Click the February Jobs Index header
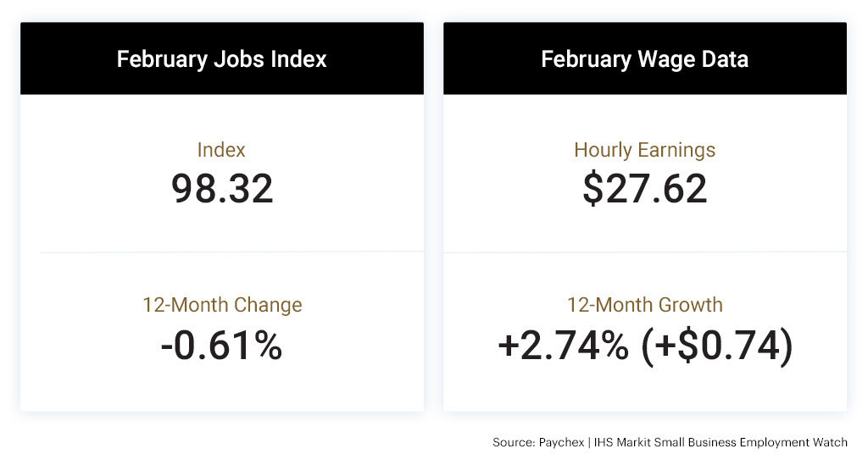 click(221, 59)
